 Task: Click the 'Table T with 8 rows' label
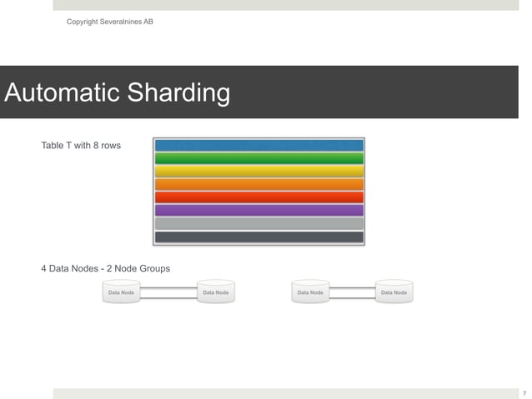coord(81,146)
